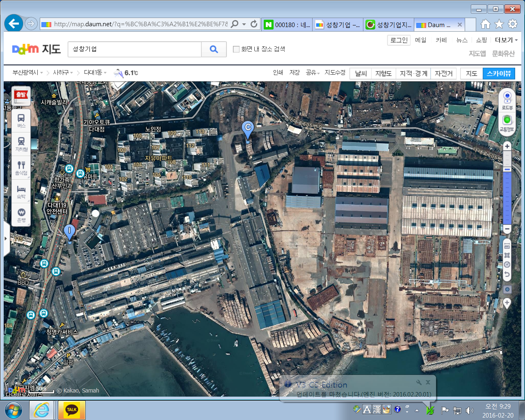
Task: Open the 더보기 dropdown menu
Action: (x=506, y=40)
